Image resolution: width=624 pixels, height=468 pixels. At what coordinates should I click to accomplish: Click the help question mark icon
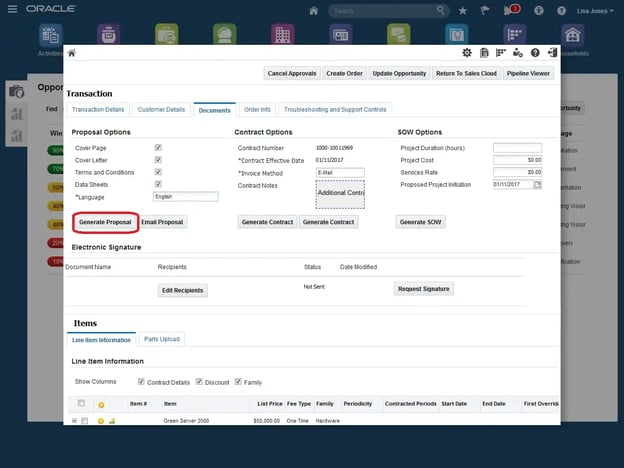click(x=535, y=53)
